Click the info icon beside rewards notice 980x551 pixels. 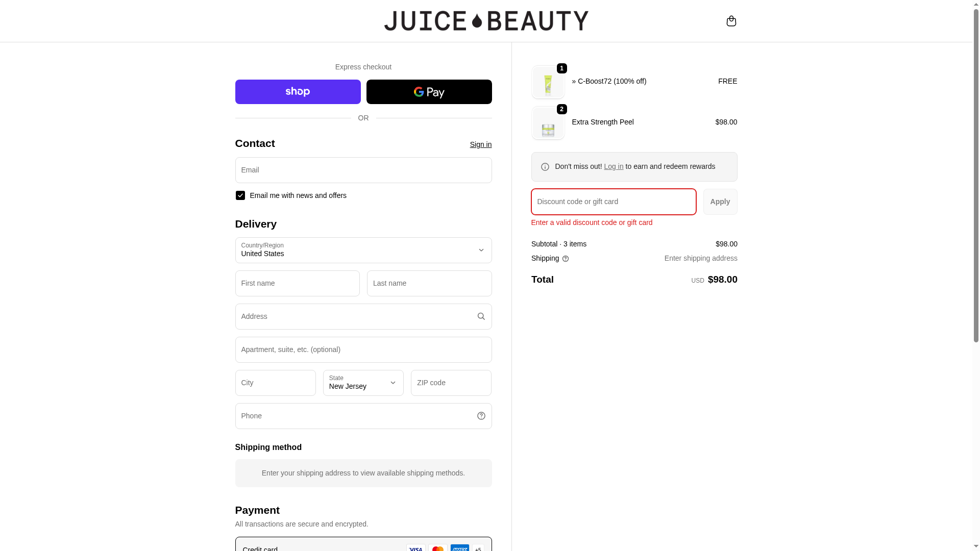(545, 167)
